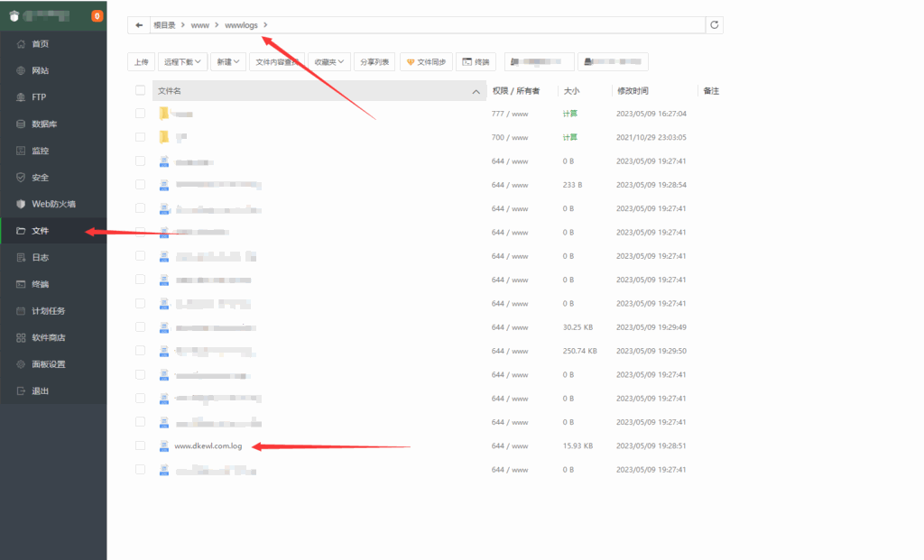Click the www breadcrumb in path bar
924x560 pixels.
(199, 25)
